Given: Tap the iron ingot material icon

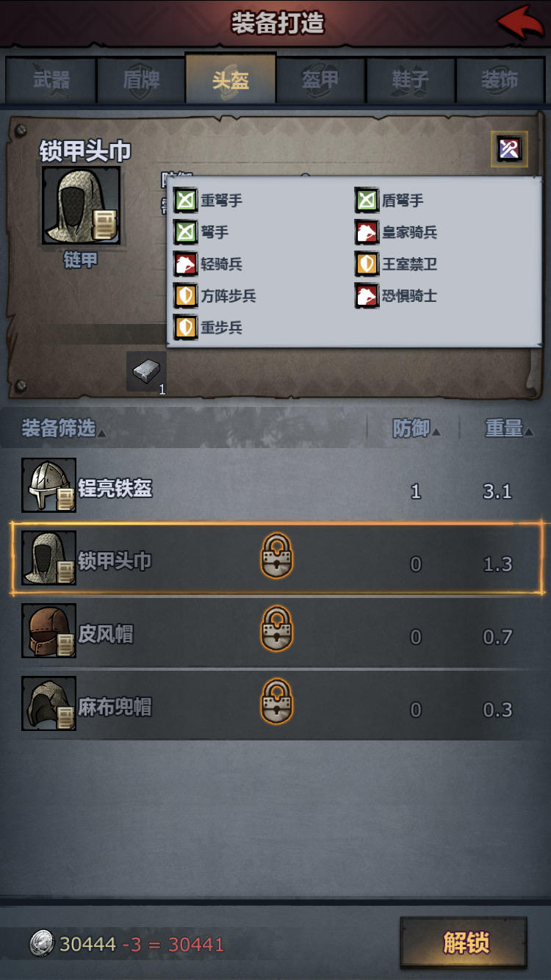Looking at the screenshot, I should pos(147,371).
